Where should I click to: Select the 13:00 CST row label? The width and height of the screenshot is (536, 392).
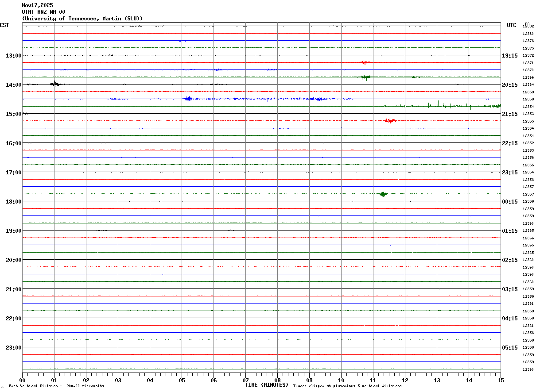click(x=13, y=56)
